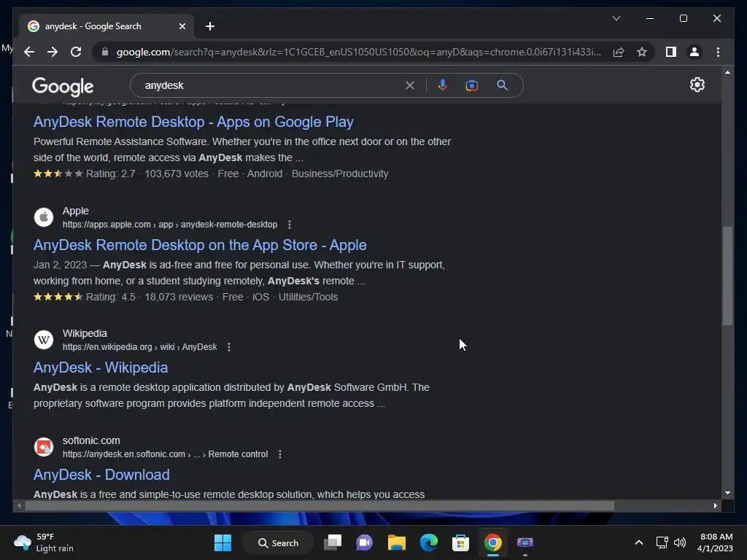Open network settings from the tray
This screenshot has width=747, height=560.
coord(662,542)
